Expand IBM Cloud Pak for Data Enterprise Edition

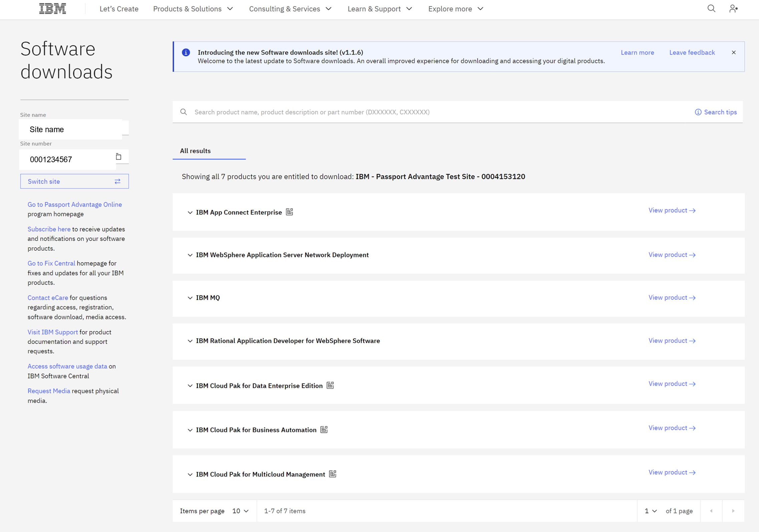(x=190, y=386)
